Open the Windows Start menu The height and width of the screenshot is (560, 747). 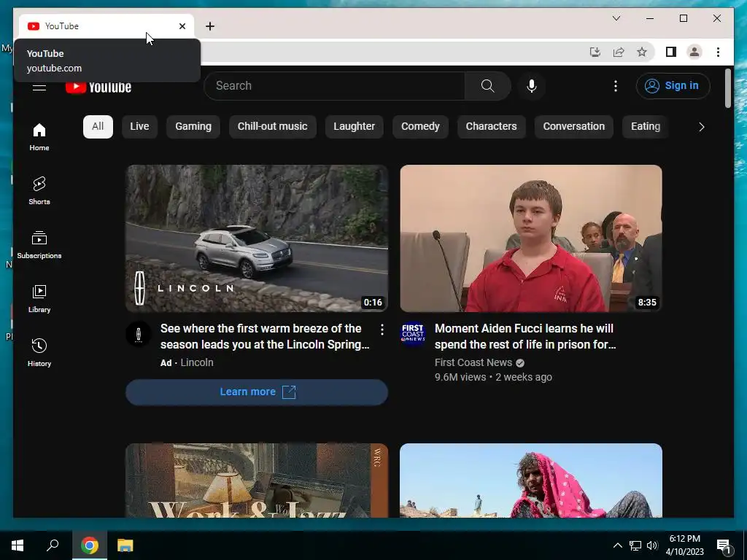(x=18, y=545)
